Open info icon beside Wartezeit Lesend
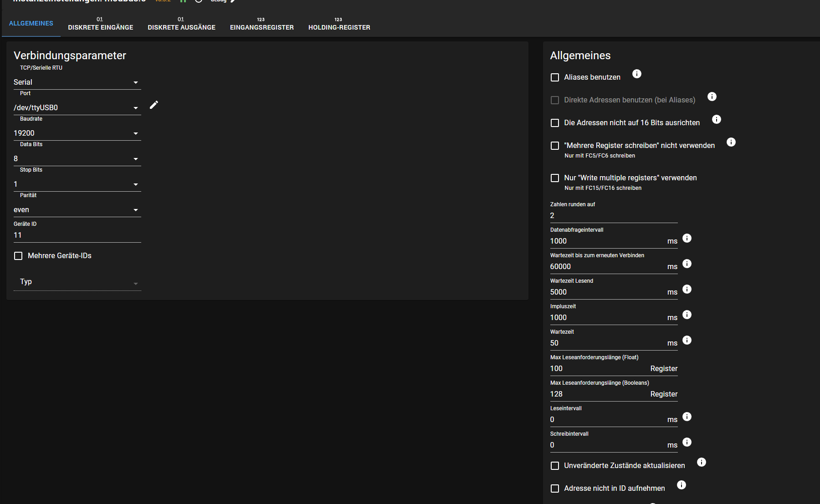This screenshot has height=504, width=820. tap(687, 290)
